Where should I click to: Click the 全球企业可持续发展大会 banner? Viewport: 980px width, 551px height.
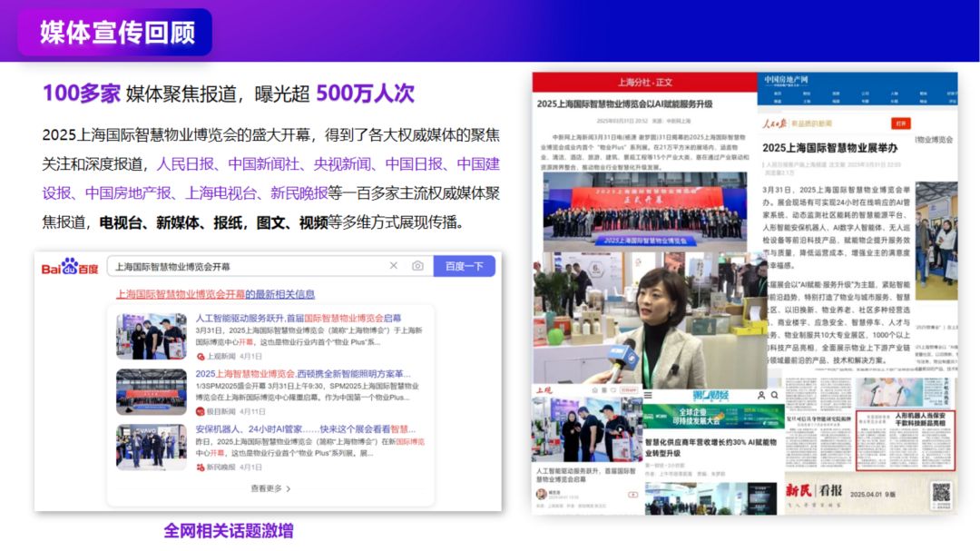pos(713,417)
